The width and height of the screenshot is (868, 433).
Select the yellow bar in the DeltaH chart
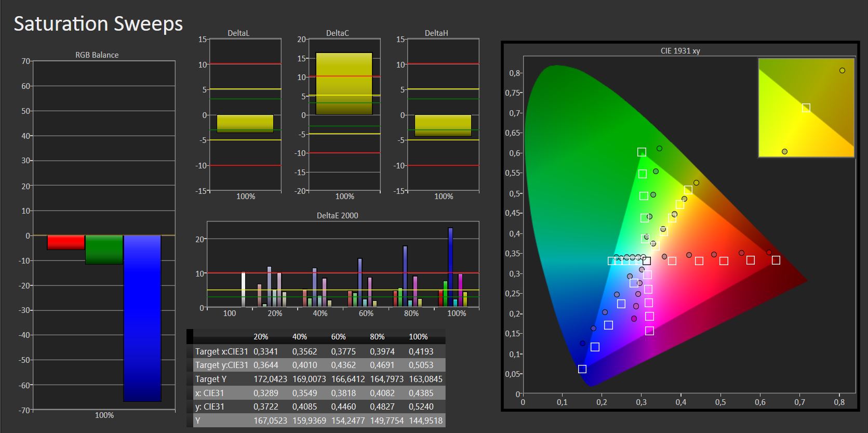443,125
